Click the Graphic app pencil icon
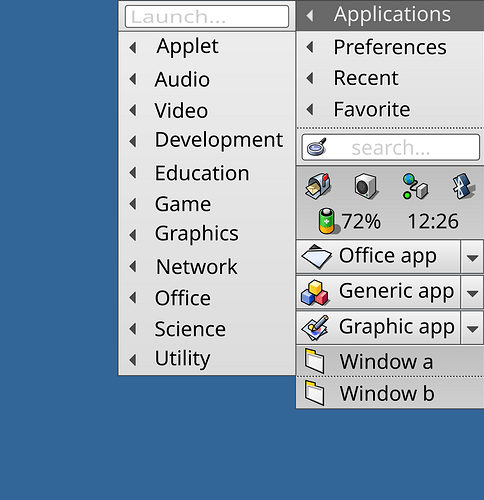The height and width of the screenshot is (500, 484). pyautogui.click(x=315, y=328)
